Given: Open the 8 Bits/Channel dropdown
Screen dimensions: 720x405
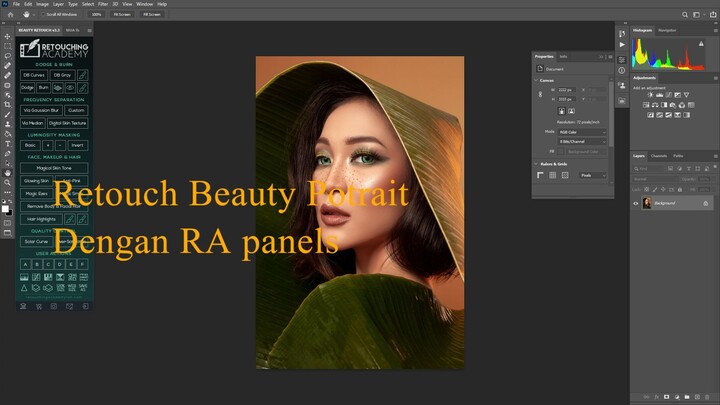Looking at the screenshot, I should (x=581, y=141).
